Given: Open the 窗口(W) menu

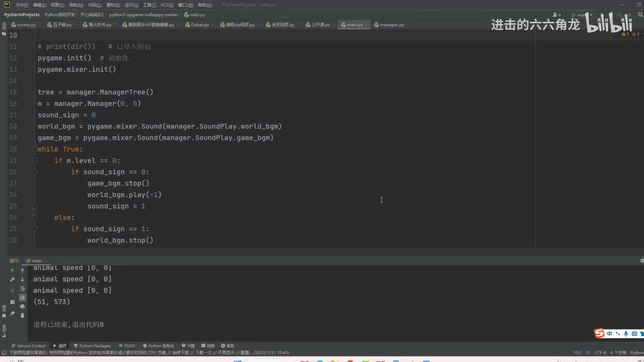Looking at the screenshot, I should 185,5.
